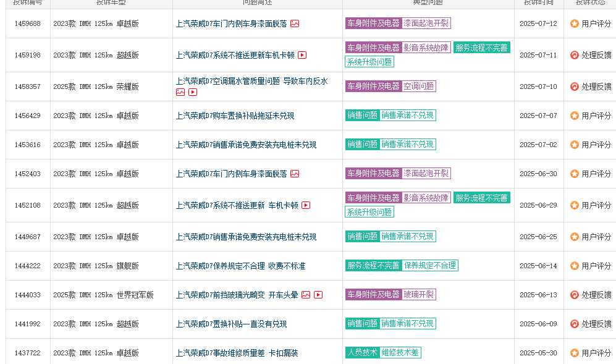Click the 2025款 DMH 125km 荣耀版 model cell
The image size is (616, 364).
point(96,87)
